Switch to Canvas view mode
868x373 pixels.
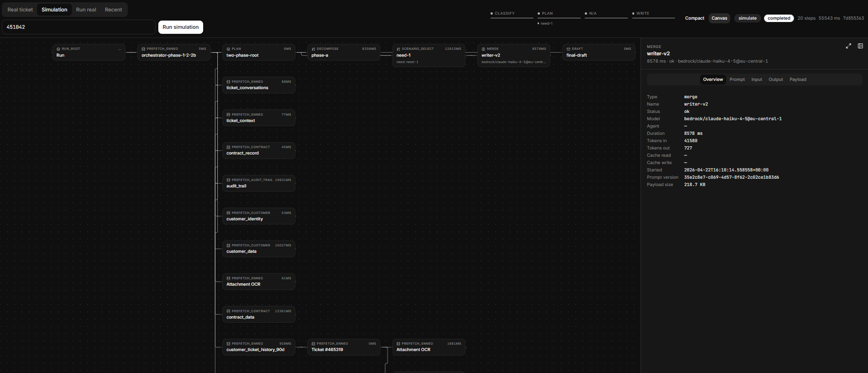(x=719, y=18)
